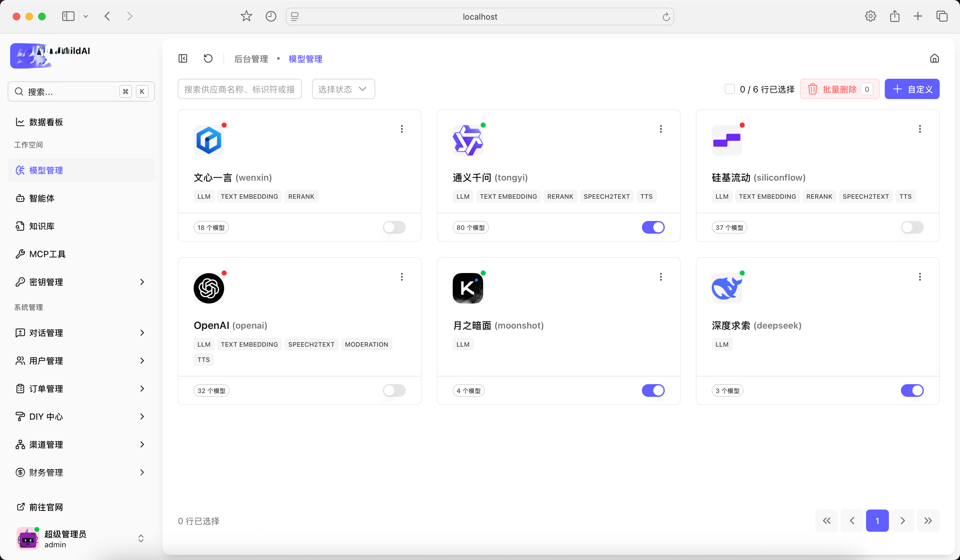Go to home via the house icon
Screen dimensions: 960x560
coord(935,58)
